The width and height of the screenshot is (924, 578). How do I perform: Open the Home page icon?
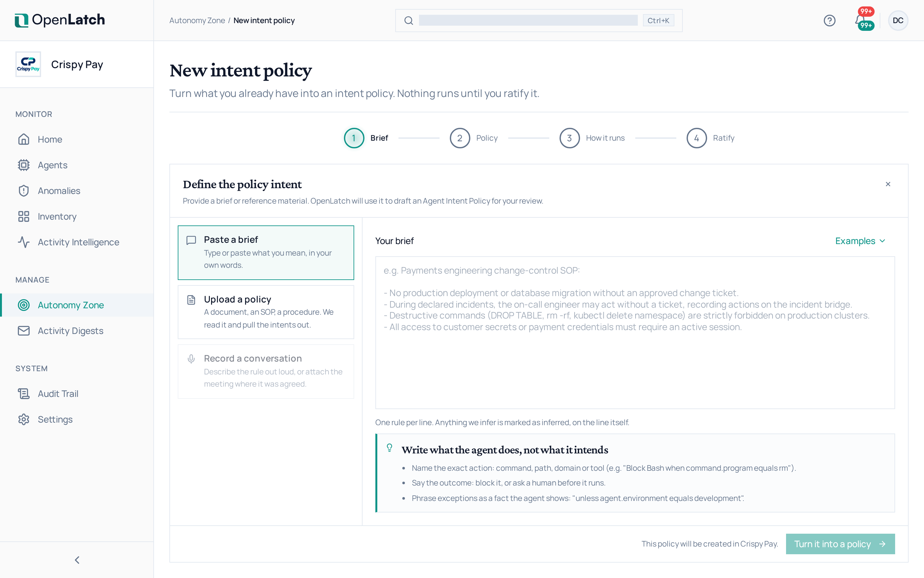click(x=24, y=139)
